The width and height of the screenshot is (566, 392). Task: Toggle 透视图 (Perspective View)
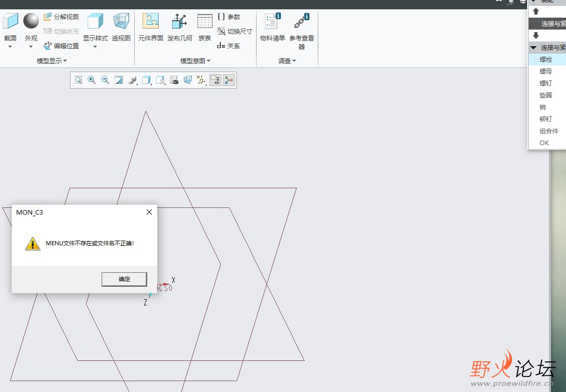coord(121,27)
